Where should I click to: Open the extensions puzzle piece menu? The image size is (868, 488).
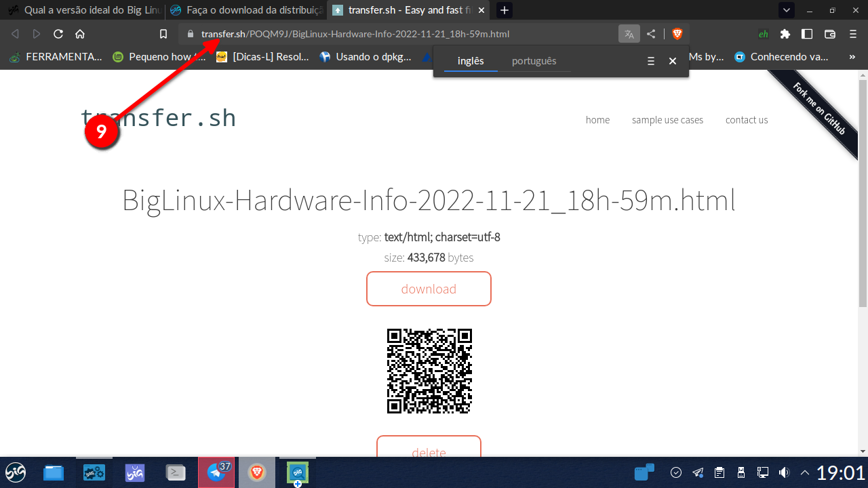(x=785, y=34)
